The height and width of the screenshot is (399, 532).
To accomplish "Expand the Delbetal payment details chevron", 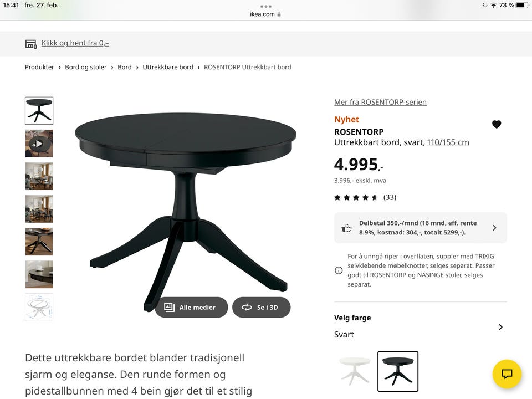I will 494,228.
